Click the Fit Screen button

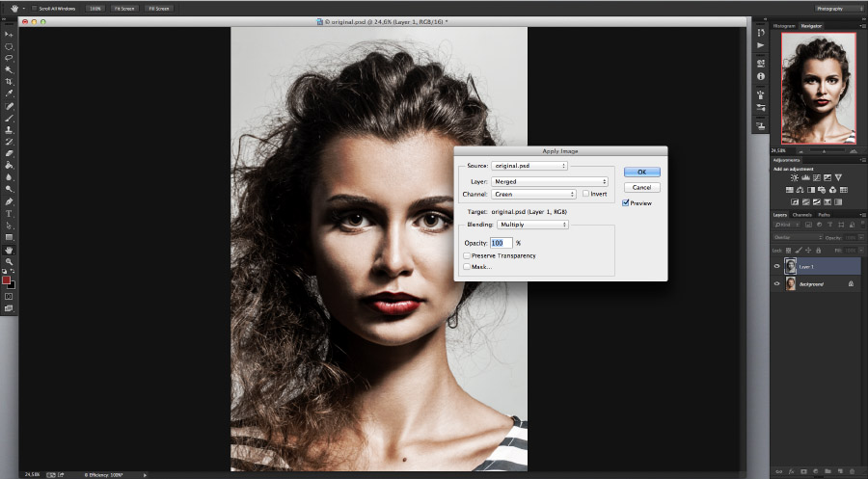click(124, 9)
